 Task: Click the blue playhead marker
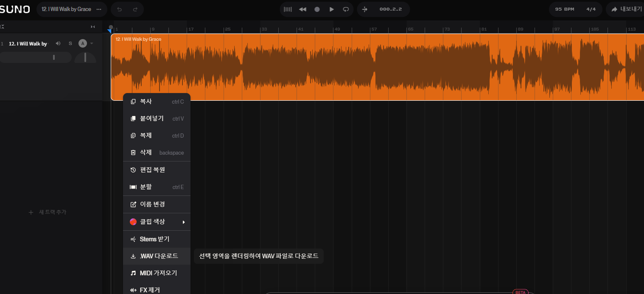109,31
